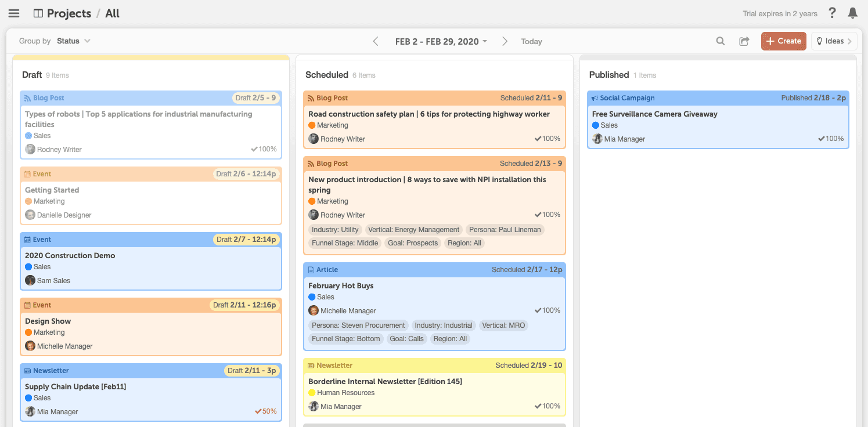The width and height of the screenshot is (868, 427).
Task: Click 50% progress on Supply Chain Update
Action: coord(266,411)
